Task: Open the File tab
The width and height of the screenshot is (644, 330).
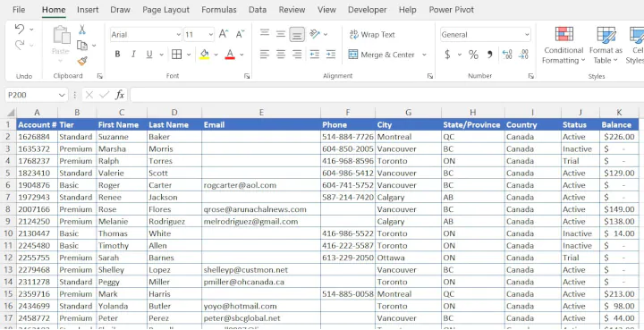Action: pos(19,10)
